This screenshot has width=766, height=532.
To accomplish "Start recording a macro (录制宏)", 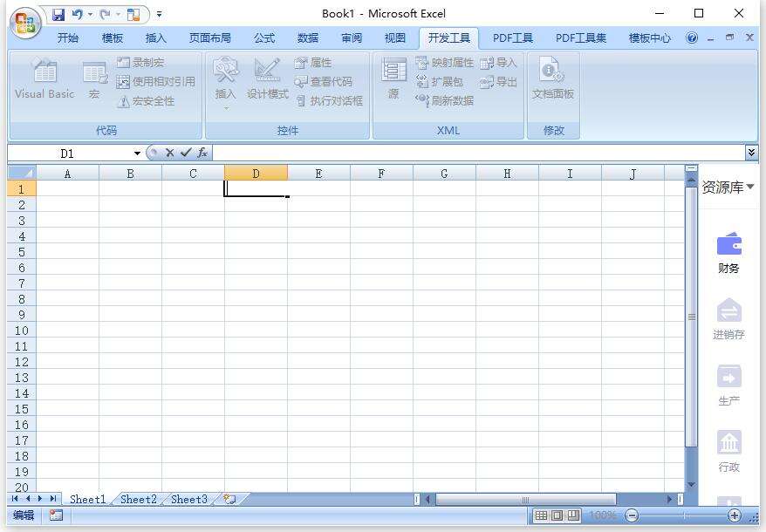I will pos(140,63).
